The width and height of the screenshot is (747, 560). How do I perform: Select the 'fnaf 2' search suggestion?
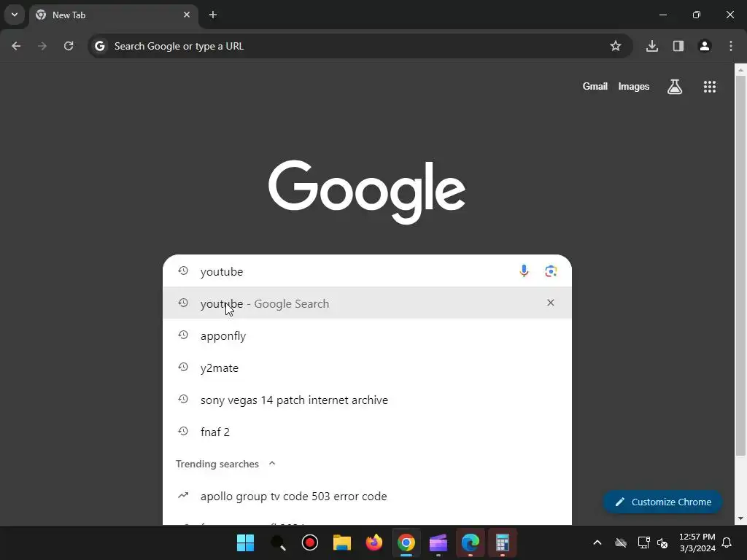(x=367, y=432)
